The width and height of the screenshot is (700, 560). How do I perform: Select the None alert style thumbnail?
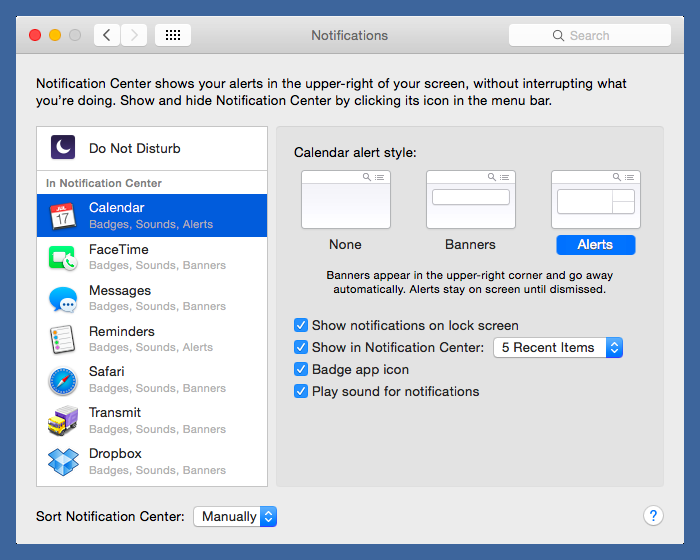[345, 200]
